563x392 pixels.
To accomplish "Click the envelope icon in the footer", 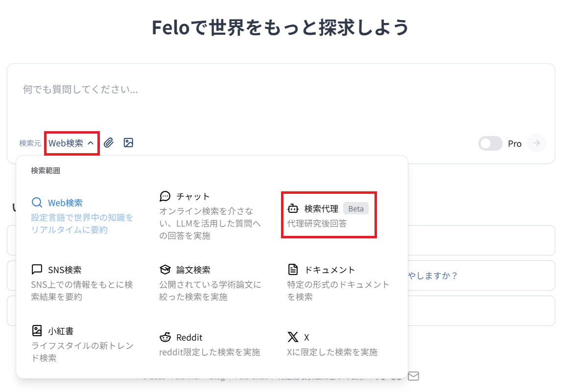I will coord(414,376).
